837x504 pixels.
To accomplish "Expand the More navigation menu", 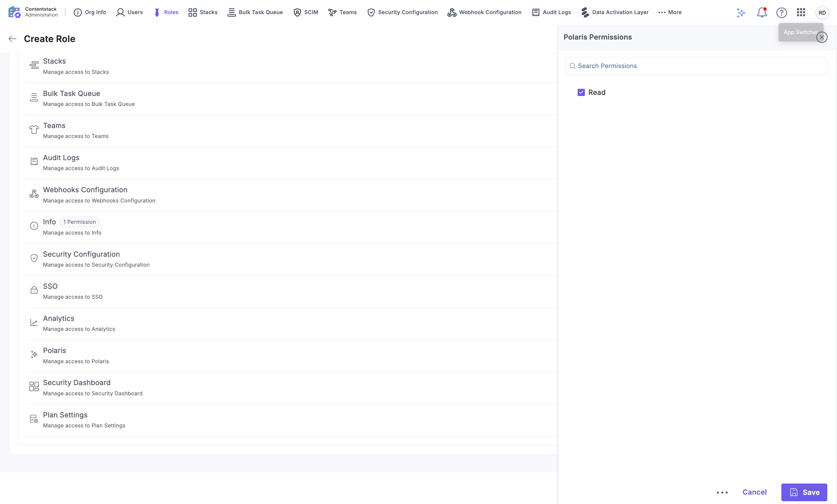I will coord(670,12).
